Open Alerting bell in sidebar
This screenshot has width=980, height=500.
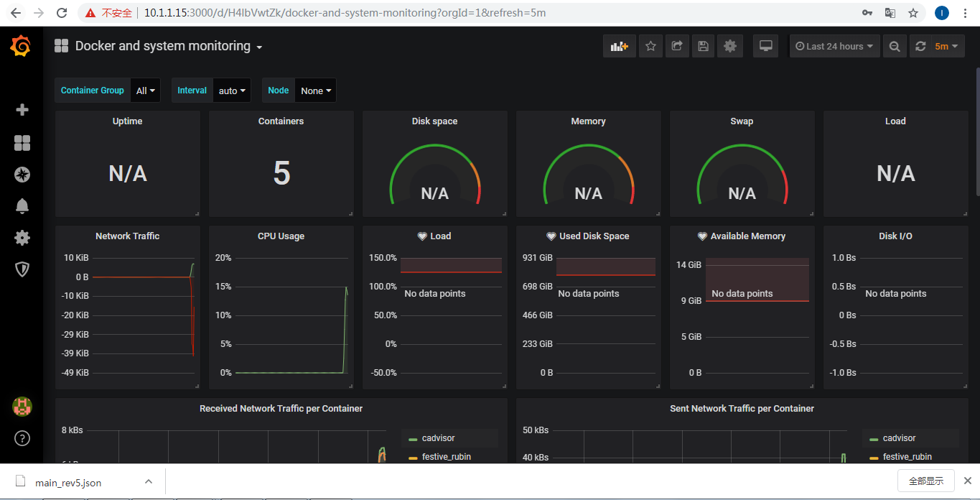point(22,206)
